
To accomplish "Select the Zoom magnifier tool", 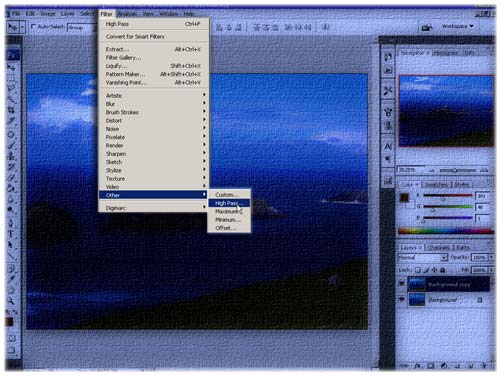I will 12,301.
